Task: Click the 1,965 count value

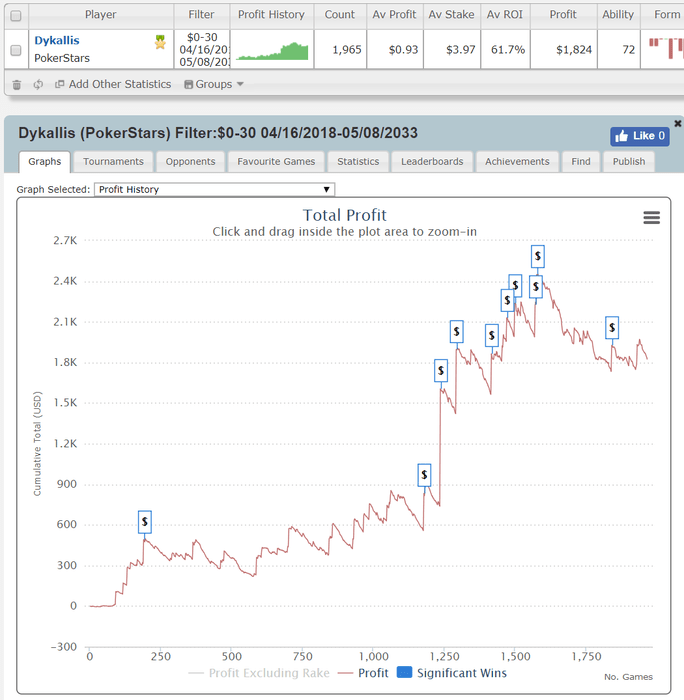Action: point(347,50)
